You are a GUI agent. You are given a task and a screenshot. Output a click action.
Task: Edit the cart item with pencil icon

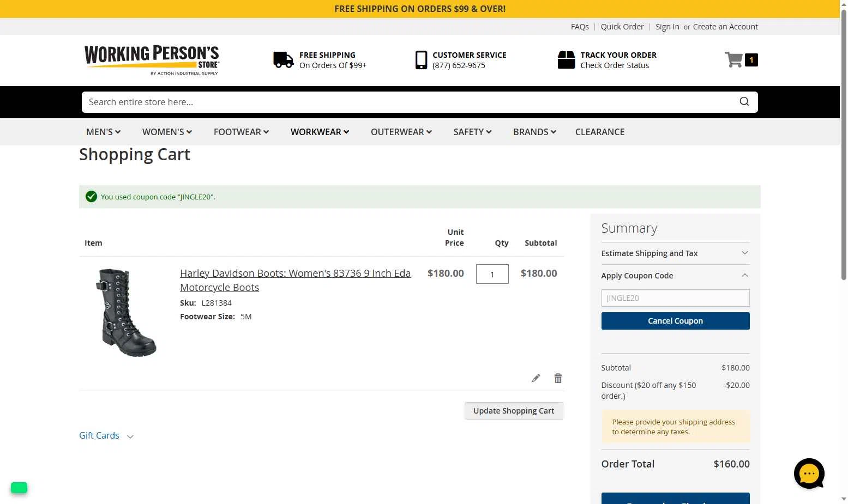(x=536, y=378)
